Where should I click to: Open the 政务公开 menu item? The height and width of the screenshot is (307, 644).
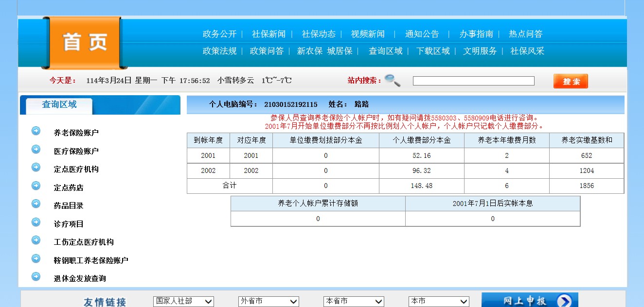tap(219, 34)
